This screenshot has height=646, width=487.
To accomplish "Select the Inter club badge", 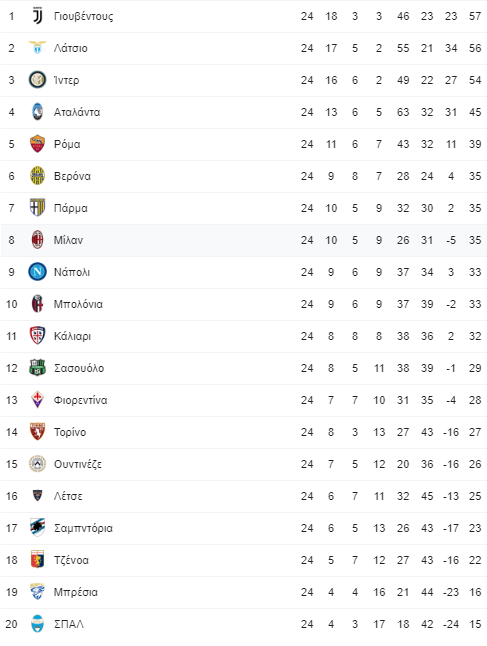I will [37, 80].
